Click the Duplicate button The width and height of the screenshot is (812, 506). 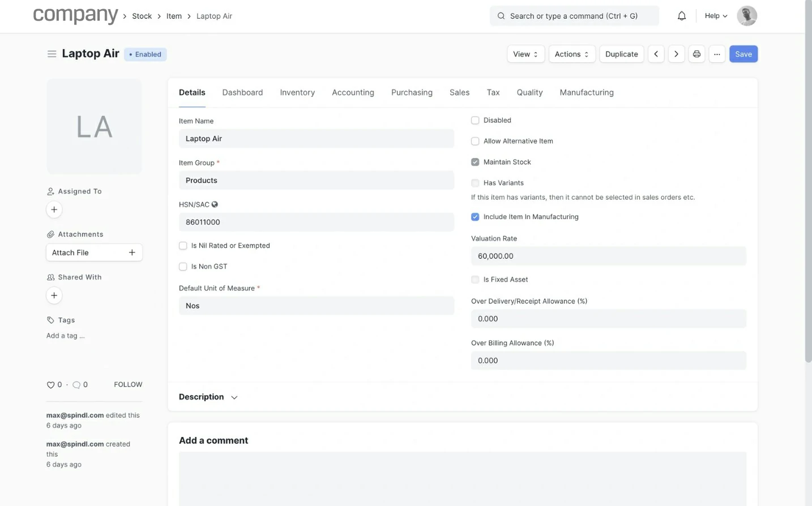pyautogui.click(x=621, y=54)
